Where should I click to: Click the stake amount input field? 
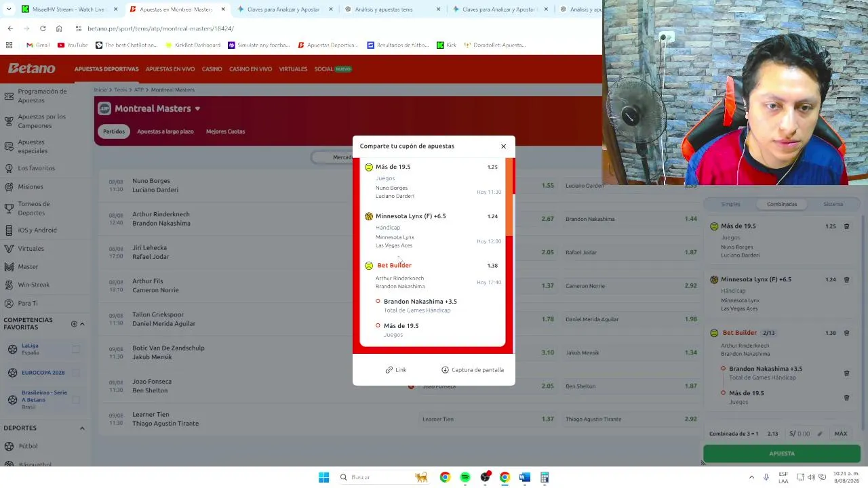point(805,434)
